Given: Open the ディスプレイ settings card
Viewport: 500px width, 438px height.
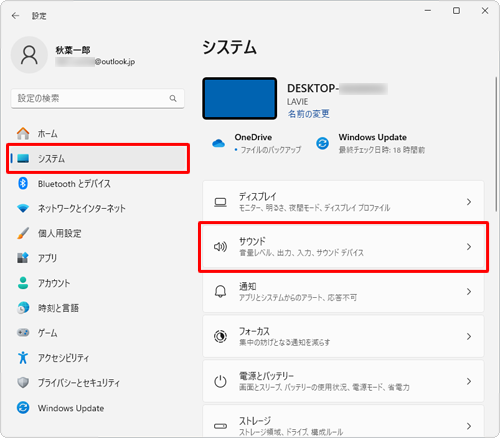Looking at the screenshot, I should (343, 202).
